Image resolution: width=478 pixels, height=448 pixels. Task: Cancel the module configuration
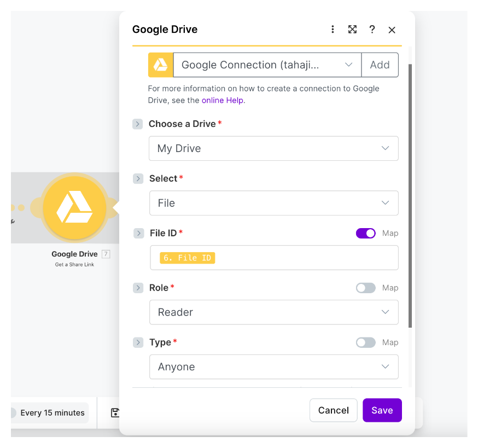pyautogui.click(x=333, y=410)
